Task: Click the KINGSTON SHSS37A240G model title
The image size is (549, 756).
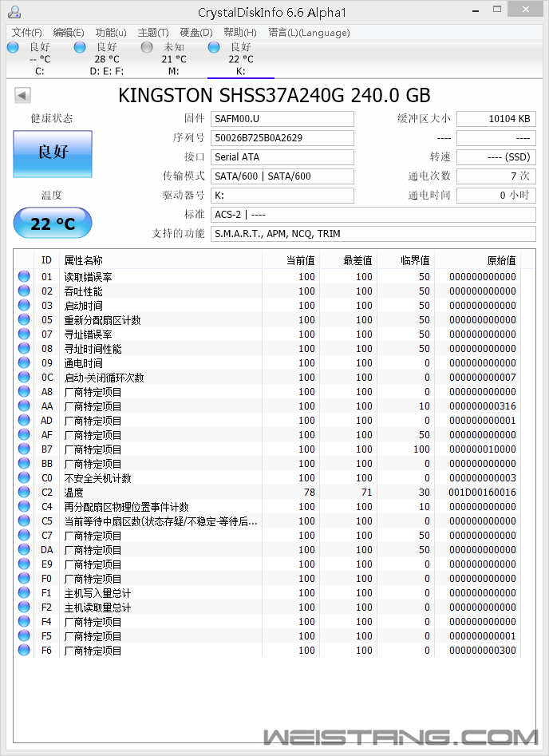Action: [x=274, y=96]
